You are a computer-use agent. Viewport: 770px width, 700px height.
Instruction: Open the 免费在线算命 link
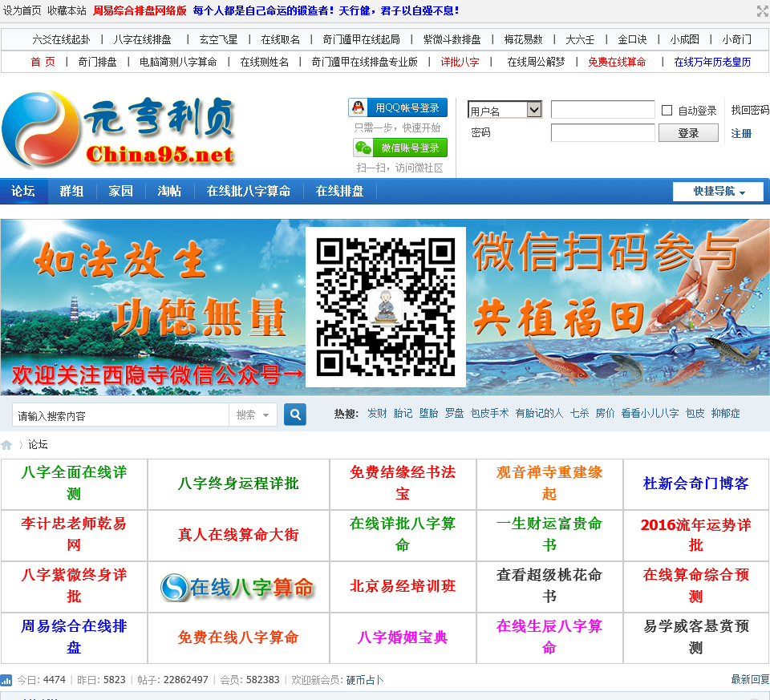click(618, 62)
